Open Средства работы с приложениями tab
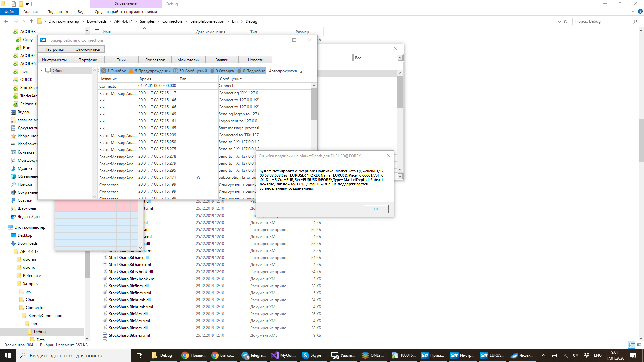Viewport: 644px width, 362px height. tap(126, 12)
